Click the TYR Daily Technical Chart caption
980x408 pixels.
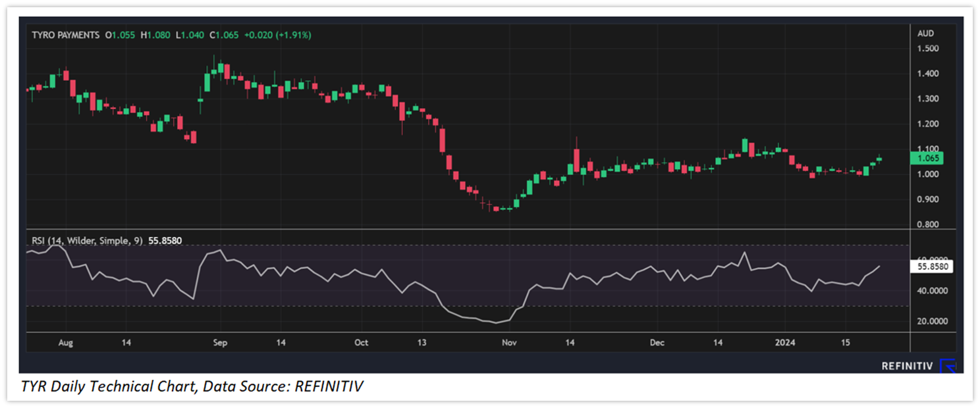tap(192, 387)
